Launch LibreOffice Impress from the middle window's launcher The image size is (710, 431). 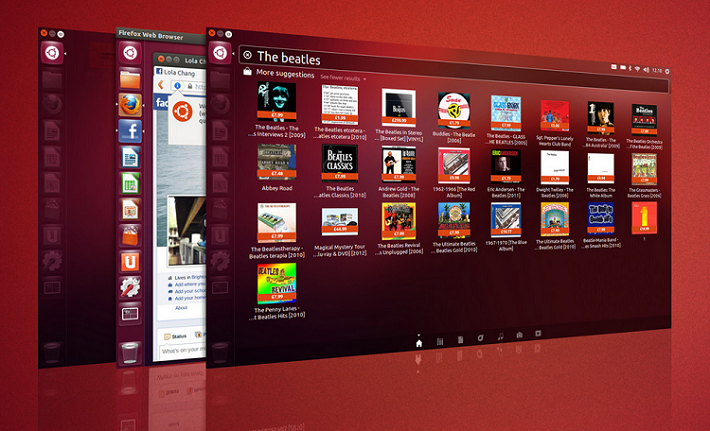point(130,210)
